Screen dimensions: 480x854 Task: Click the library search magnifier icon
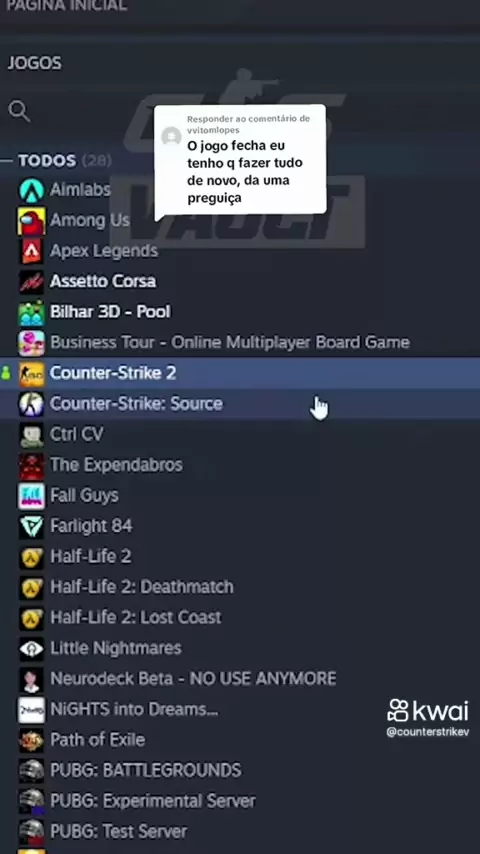[x=19, y=112]
